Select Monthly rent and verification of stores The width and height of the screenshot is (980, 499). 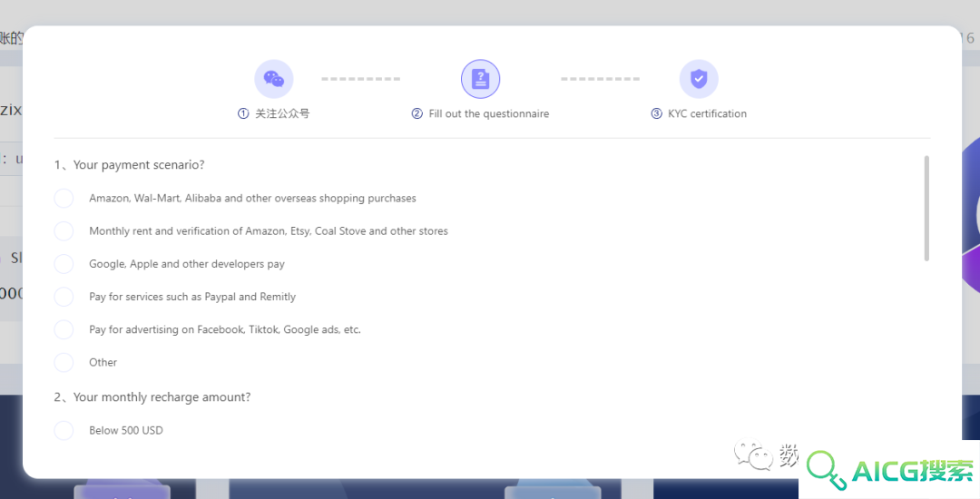[x=64, y=231]
